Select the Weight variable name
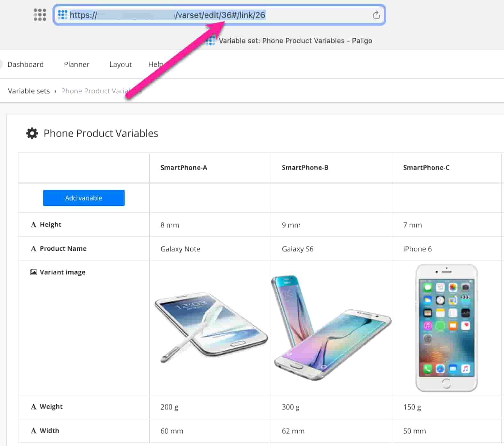504x446 pixels. point(51,407)
